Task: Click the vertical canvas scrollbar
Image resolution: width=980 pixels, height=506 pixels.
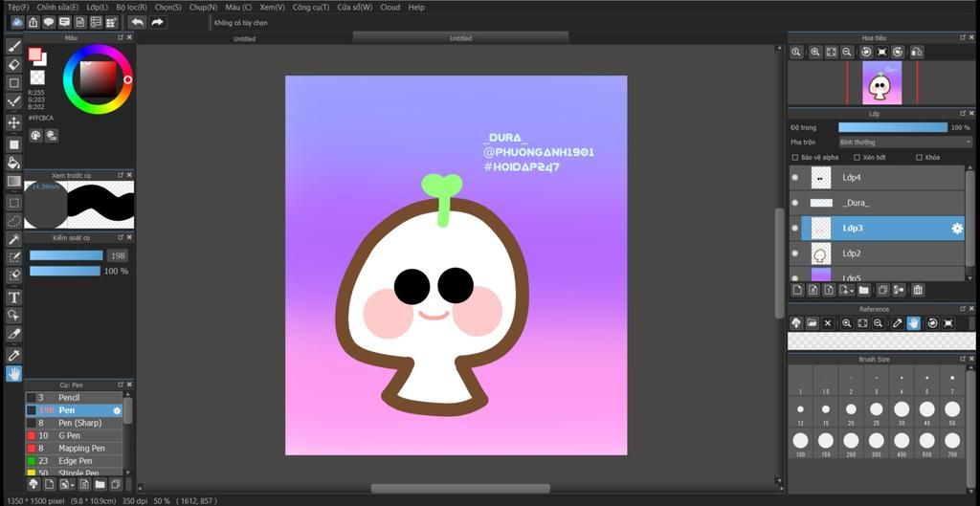Action: click(x=779, y=263)
